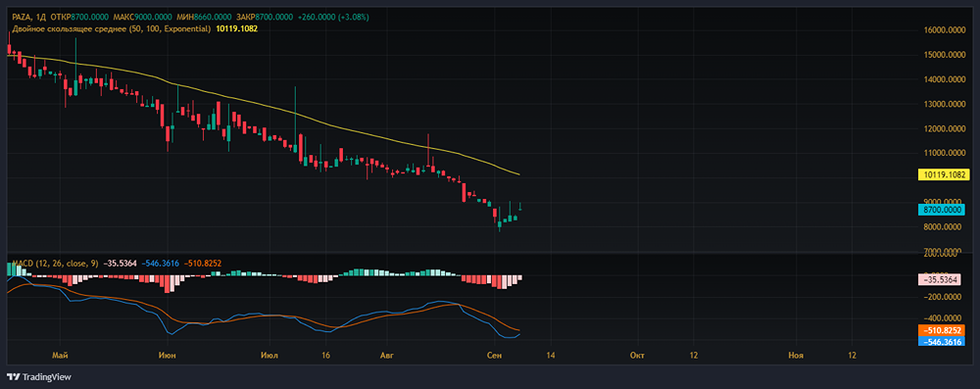Select the Двойное скользящее среднее indicator legend
The image size is (980, 389).
click(x=112, y=28)
